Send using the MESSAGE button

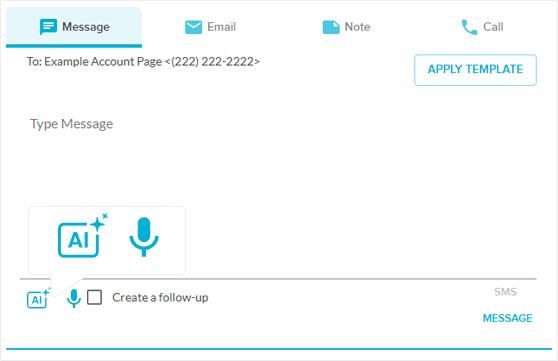point(507,318)
